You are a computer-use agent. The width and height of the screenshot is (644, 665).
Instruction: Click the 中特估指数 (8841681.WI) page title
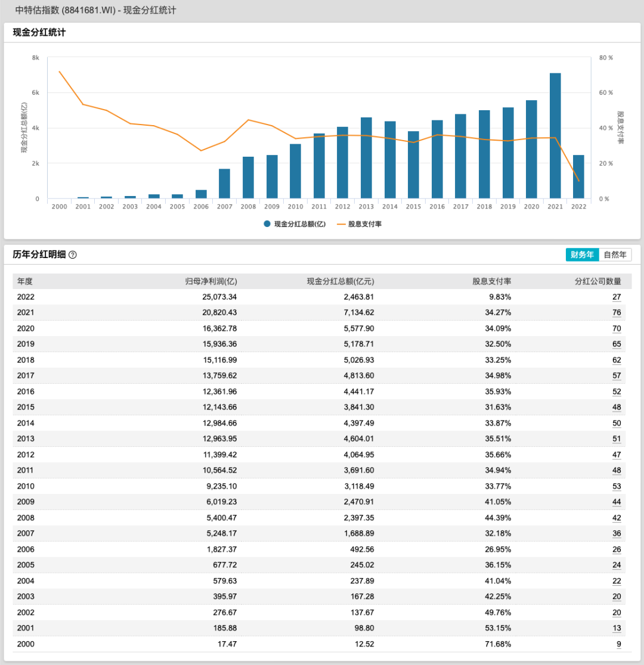point(95,10)
